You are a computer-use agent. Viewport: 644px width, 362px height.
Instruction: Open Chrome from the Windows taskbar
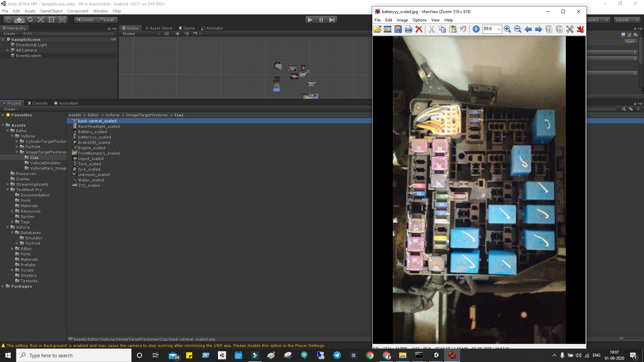[370, 356]
